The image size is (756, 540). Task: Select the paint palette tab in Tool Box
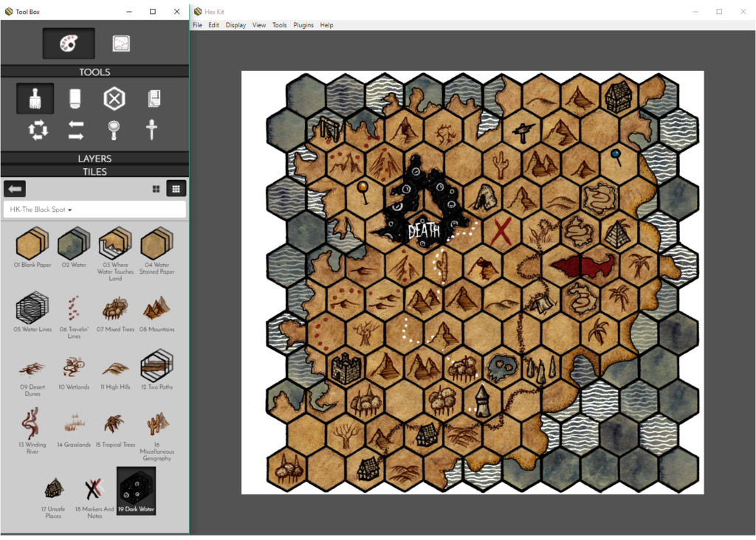coord(69,44)
